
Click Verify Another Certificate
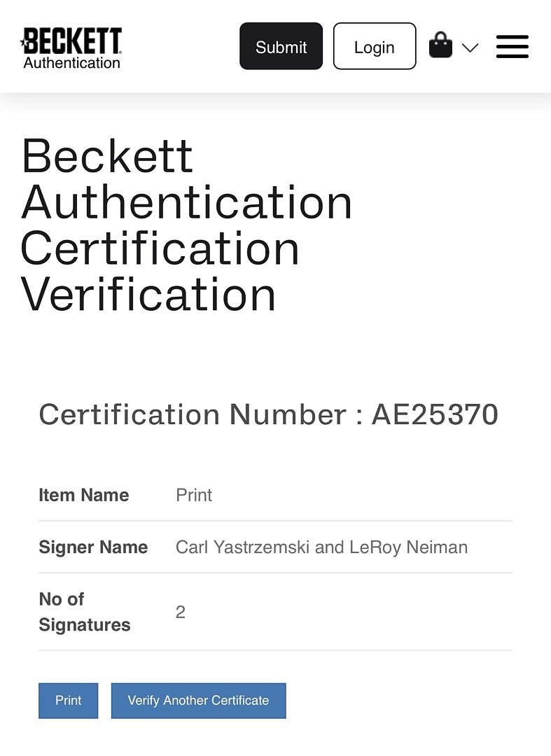coord(198,700)
